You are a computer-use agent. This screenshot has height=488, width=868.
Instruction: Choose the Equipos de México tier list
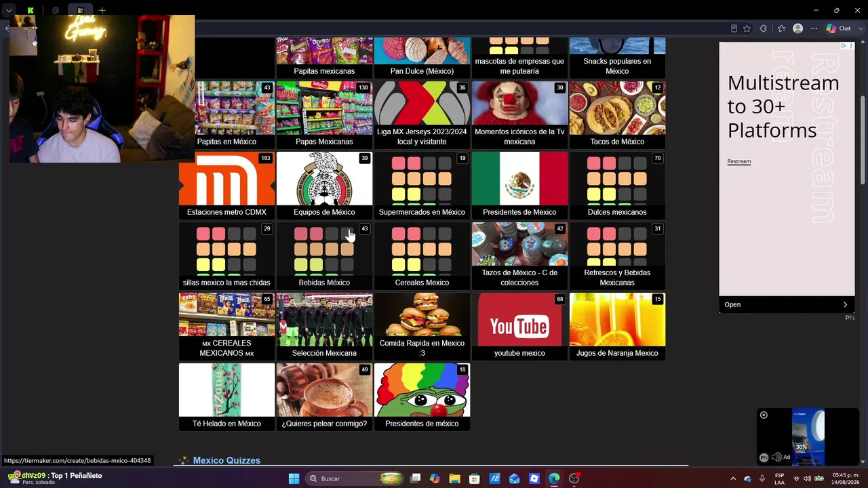324,185
